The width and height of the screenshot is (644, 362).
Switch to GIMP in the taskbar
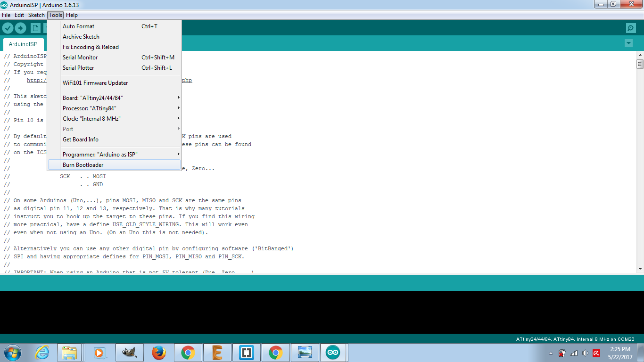click(129, 353)
